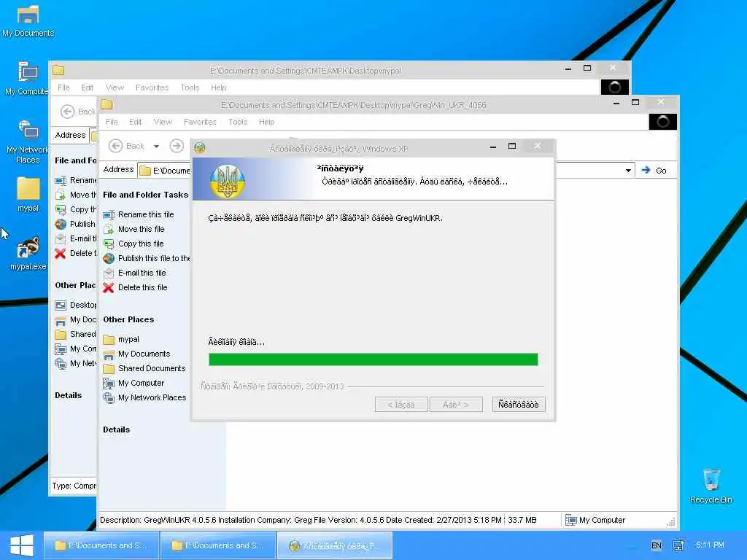Expand the Details section in GregWin_UKR window

[116, 429]
